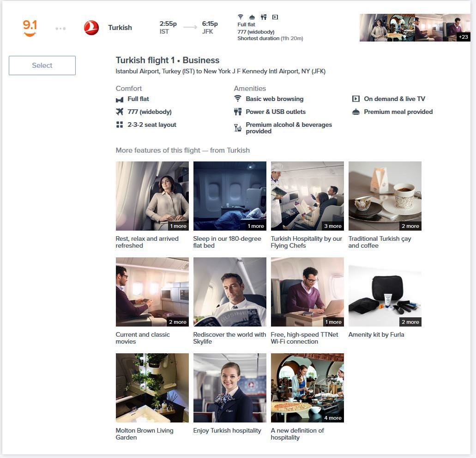Click '2 more' badge on classic movies photo
This screenshot has height=458, width=476.
178,322
